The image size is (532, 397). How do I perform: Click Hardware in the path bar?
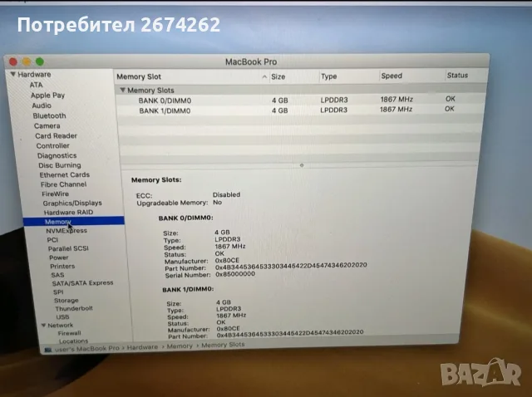point(142,347)
